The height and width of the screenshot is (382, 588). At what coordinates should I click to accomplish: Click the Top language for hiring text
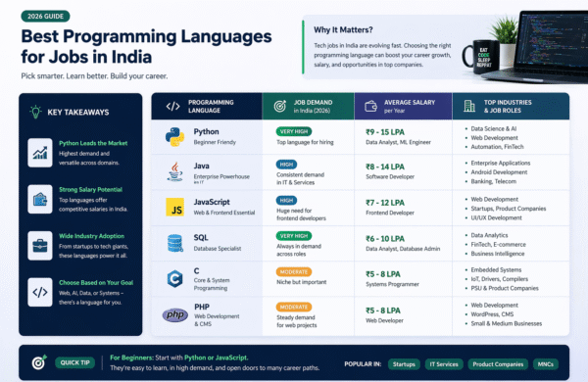tap(305, 142)
